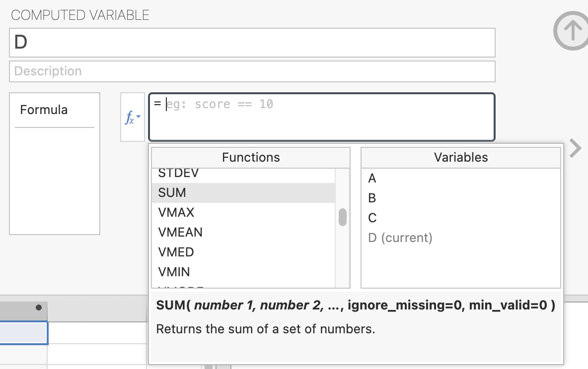Insert variable A into the formula
588x369 pixels.
(x=372, y=179)
